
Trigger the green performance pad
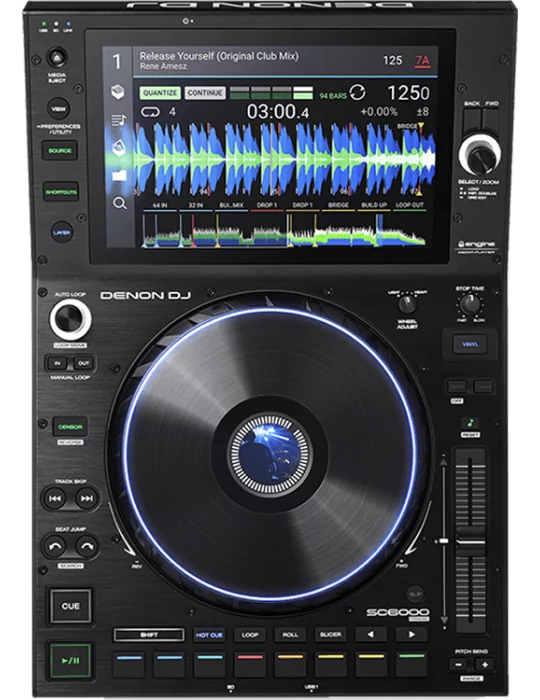point(411,665)
